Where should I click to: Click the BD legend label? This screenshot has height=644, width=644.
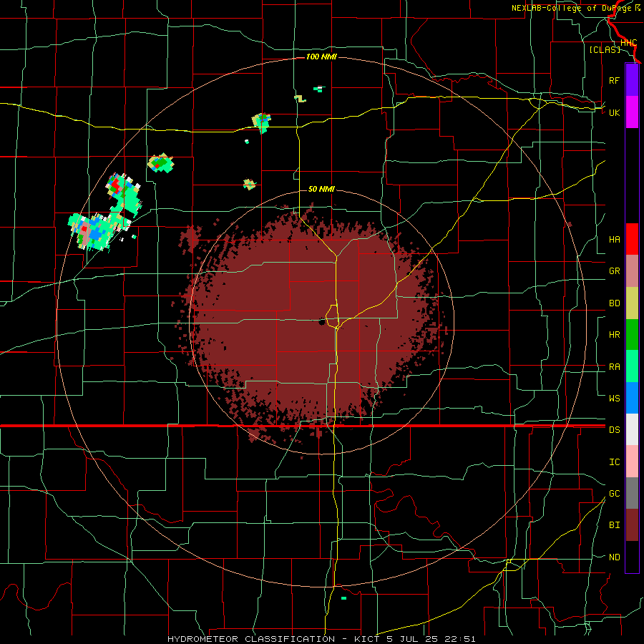614,303
